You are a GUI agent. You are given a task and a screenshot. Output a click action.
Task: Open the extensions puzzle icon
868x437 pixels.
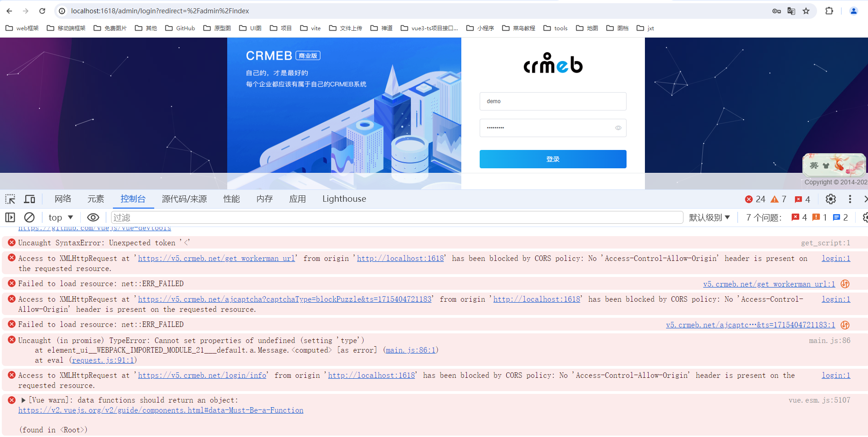(829, 11)
